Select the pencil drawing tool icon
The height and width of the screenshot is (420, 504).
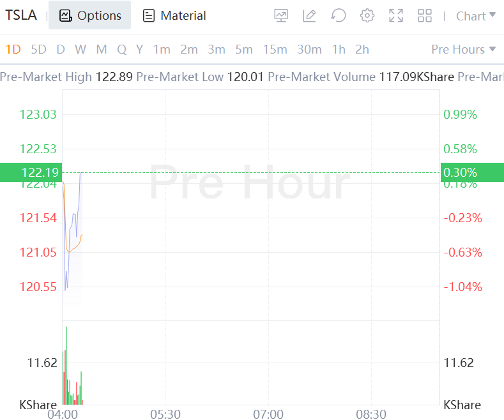pos(310,15)
